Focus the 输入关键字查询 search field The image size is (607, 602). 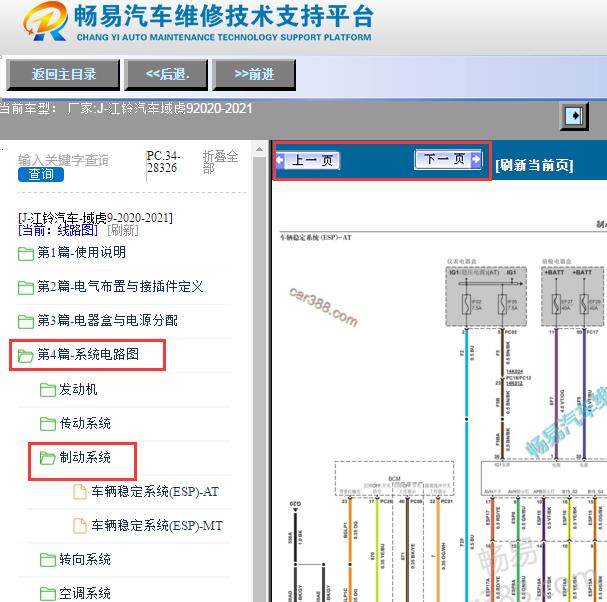(63, 160)
